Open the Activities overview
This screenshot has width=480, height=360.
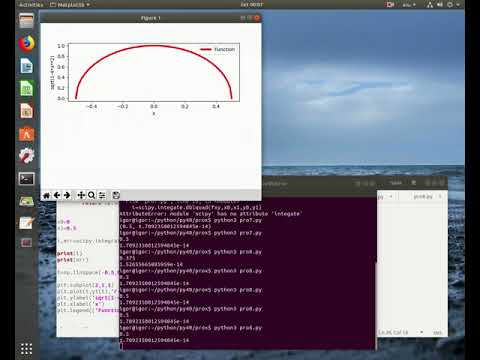pos(31,5)
